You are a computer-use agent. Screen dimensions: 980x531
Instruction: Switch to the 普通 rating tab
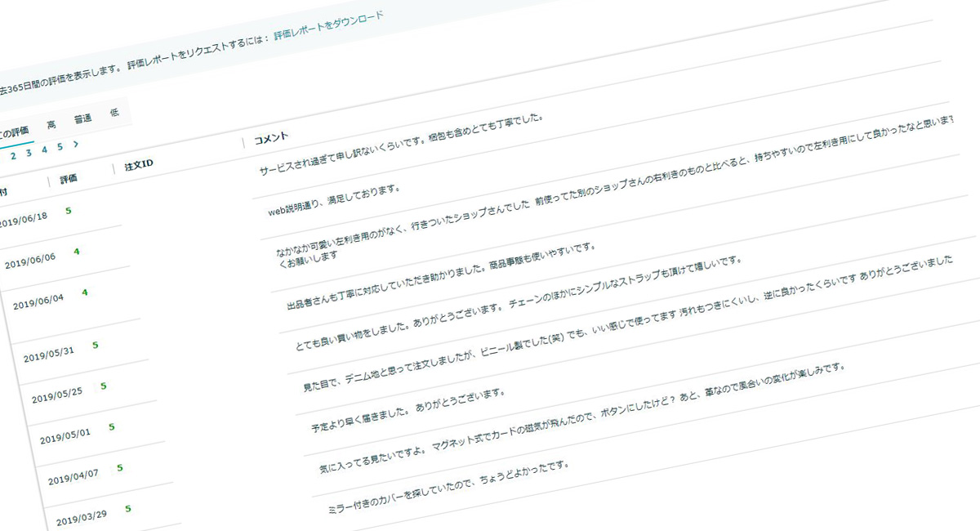[82, 118]
